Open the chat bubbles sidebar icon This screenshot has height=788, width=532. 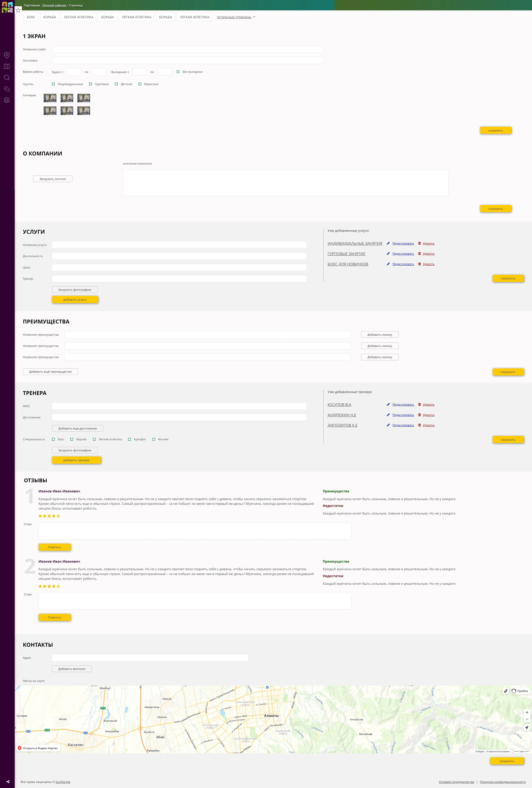point(7,89)
